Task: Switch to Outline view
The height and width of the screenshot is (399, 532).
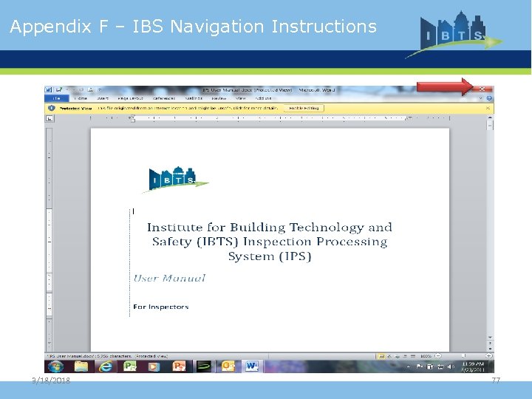Action: 405,356
